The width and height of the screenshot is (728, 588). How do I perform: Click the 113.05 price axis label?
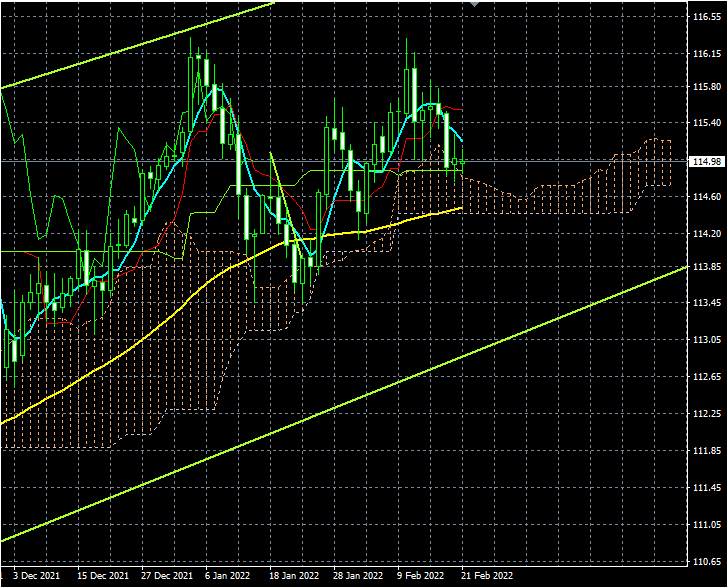707,340
